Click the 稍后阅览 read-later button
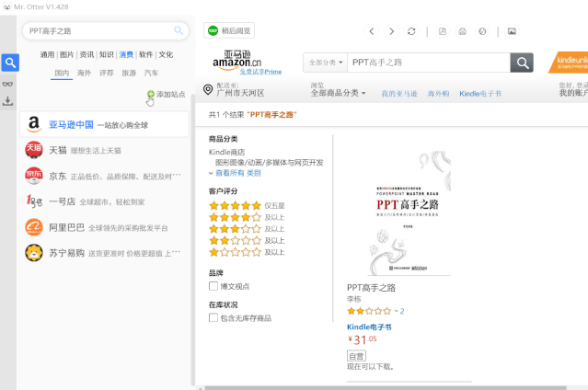The image size is (588, 390). 229,30
